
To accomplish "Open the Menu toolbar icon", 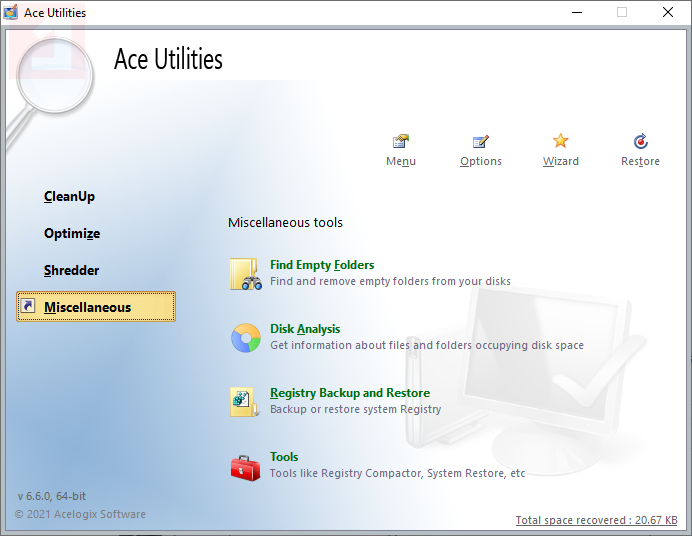I will (x=401, y=141).
